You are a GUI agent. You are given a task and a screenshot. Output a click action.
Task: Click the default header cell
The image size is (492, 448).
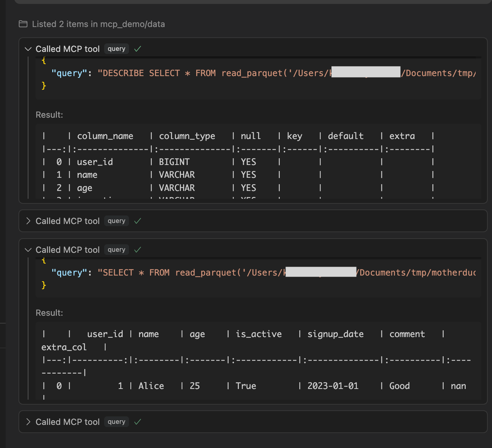(346, 136)
